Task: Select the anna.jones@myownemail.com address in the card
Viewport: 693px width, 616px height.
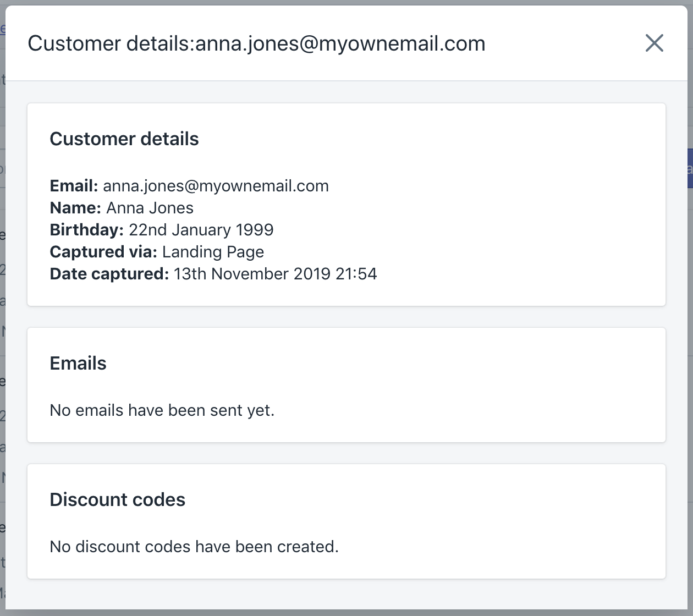Action: click(216, 186)
